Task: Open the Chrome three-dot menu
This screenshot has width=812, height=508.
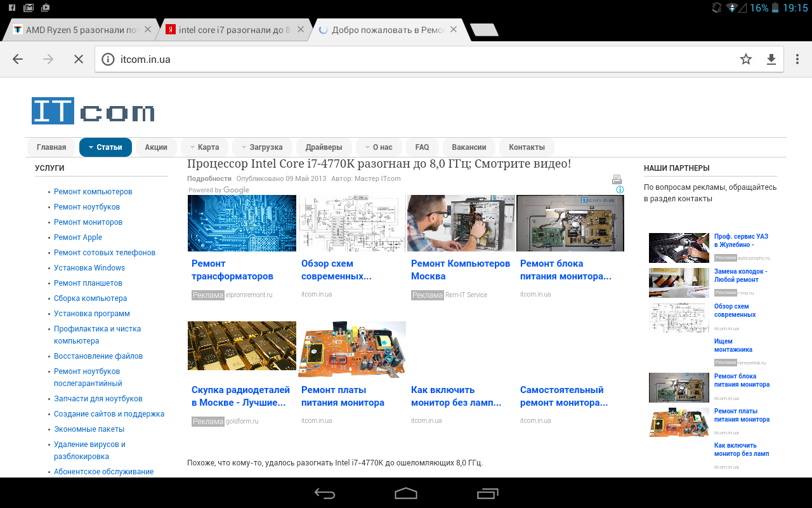Action: pos(797,59)
